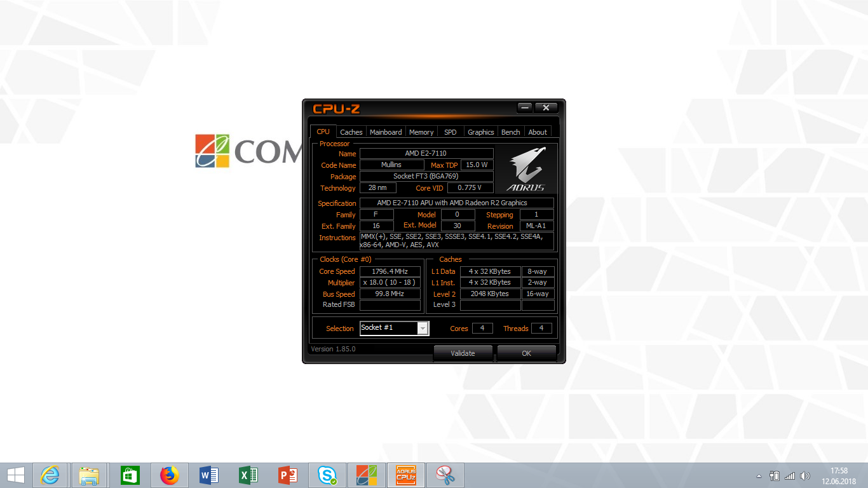The height and width of the screenshot is (488, 868).
Task: Click the Revision ML-A1 value
Action: [537, 226]
